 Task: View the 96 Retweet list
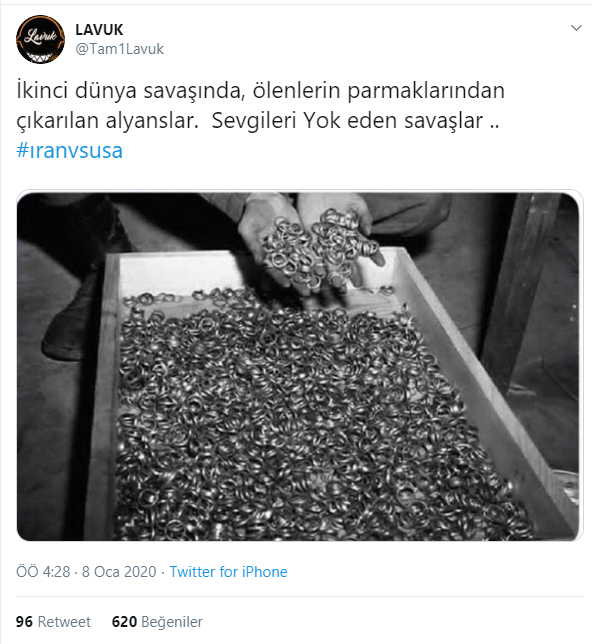pyautogui.click(x=53, y=622)
